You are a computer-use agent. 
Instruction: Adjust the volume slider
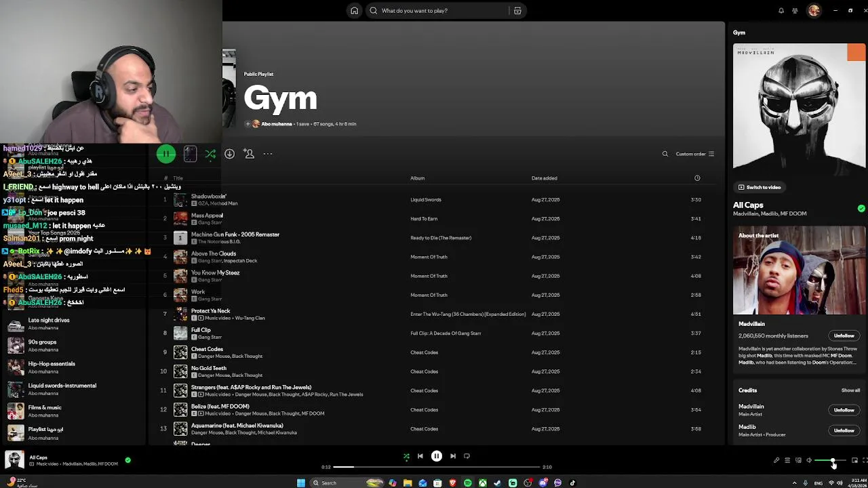pos(830,460)
